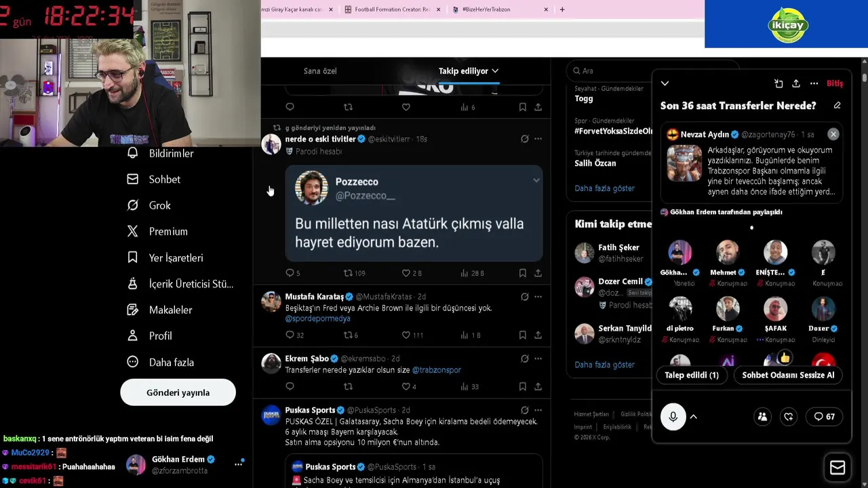868x488 pixels.
Task: Retweet Ekrem Şabo tweet
Action: coord(348,386)
